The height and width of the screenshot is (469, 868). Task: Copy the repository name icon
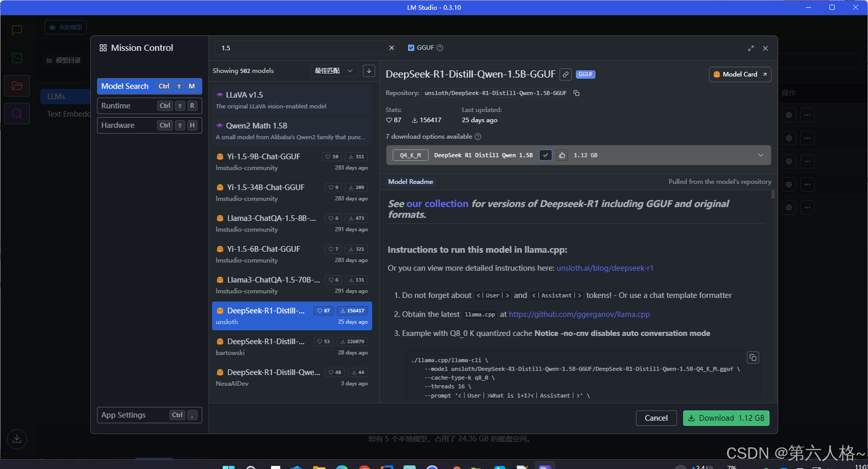(x=576, y=93)
